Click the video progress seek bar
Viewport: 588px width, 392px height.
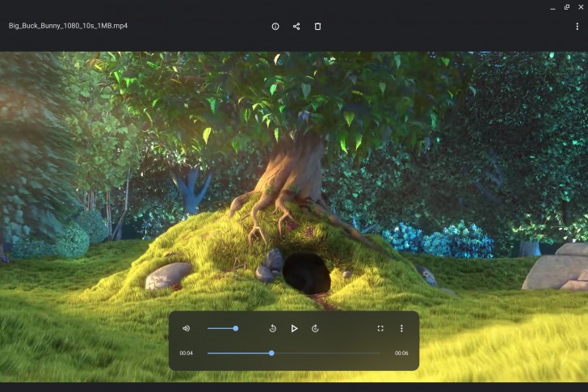(x=294, y=353)
